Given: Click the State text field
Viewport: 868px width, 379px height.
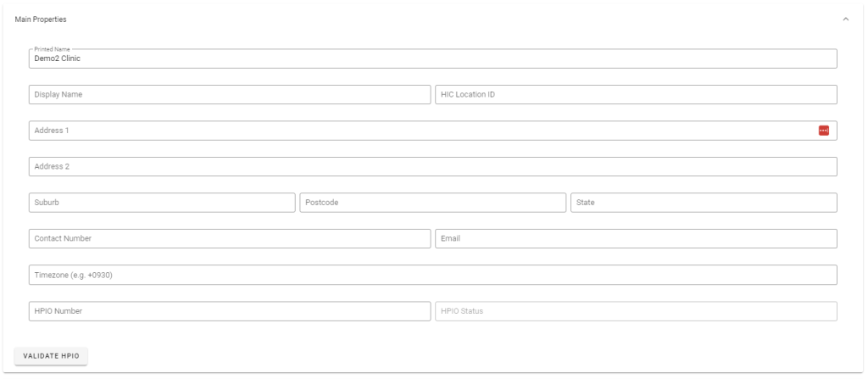Looking at the screenshot, I should tap(704, 203).
